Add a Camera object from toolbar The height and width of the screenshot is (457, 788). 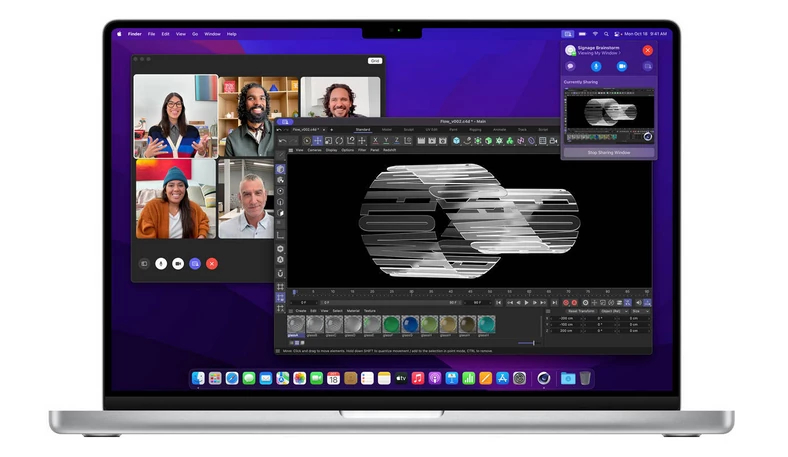[x=553, y=141]
